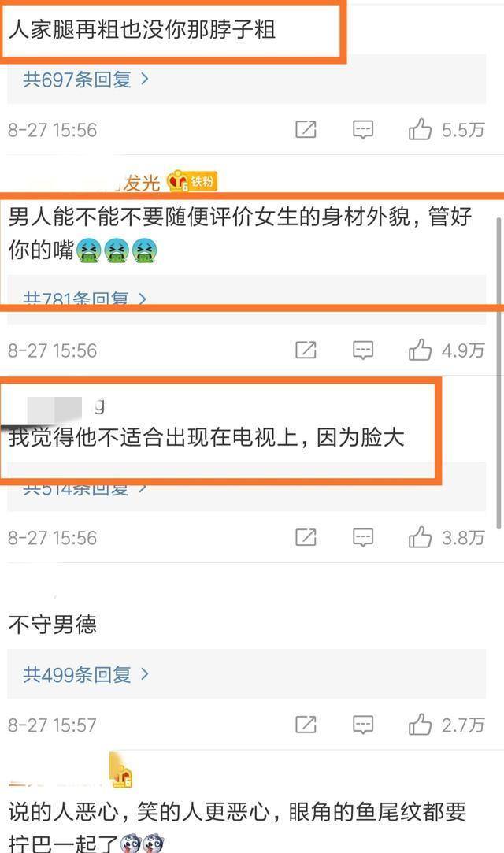This screenshot has width=504, height=853.
Task: Repost the 不守男德 comment
Action: click(306, 725)
